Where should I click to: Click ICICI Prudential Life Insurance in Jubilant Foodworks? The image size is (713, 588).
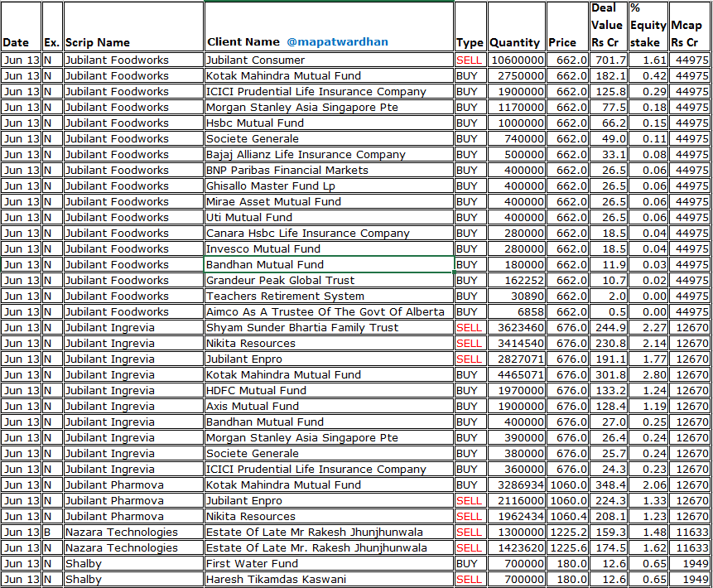[x=330, y=91]
